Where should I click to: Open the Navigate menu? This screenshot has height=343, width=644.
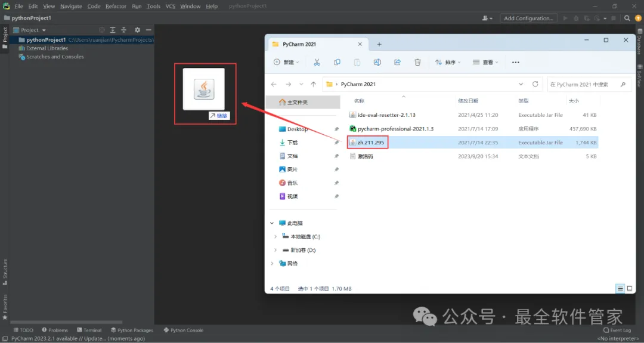pyautogui.click(x=71, y=6)
